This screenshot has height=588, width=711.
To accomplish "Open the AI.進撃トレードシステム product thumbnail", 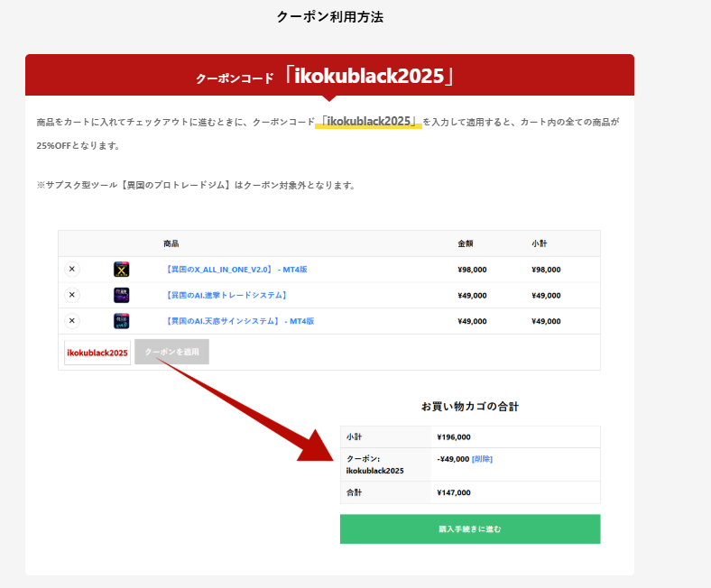I will (121, 295).
